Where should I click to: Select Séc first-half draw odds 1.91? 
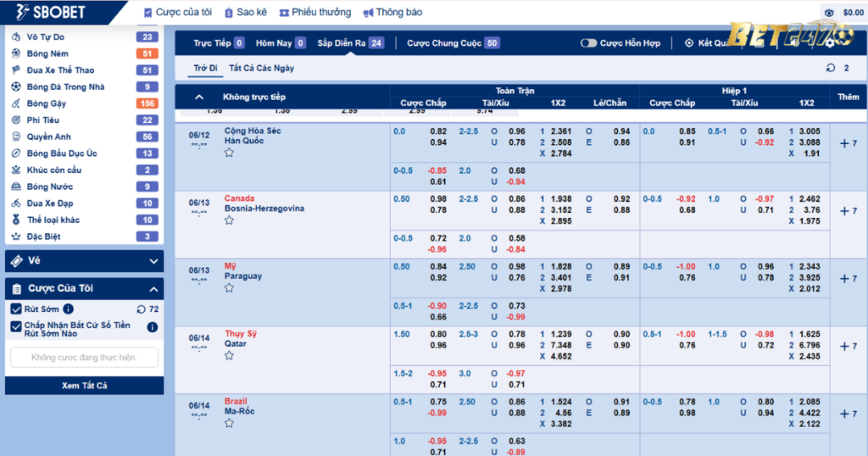pyautogui.click(x=811, y=154)
